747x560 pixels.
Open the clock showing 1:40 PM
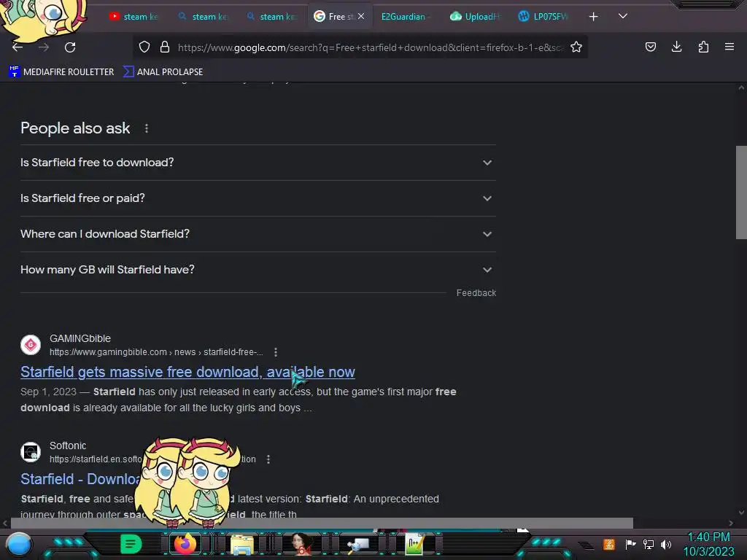[708, 544]
